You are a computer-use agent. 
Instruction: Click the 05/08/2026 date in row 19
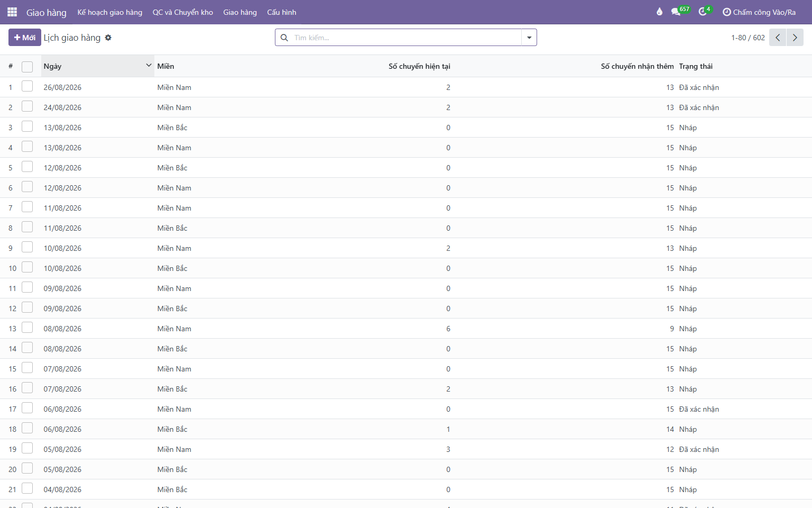pos(62,449)
